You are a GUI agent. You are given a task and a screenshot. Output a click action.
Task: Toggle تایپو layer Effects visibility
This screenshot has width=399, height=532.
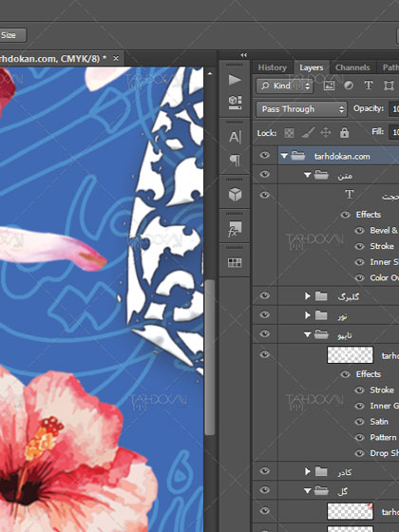click(345, 374)
